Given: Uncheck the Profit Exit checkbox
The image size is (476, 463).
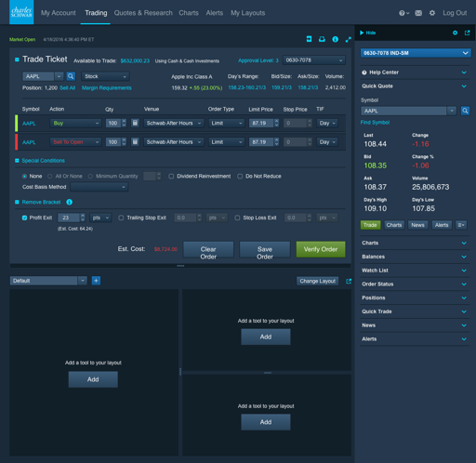Looking at the screenshot, I should [24, 218].
